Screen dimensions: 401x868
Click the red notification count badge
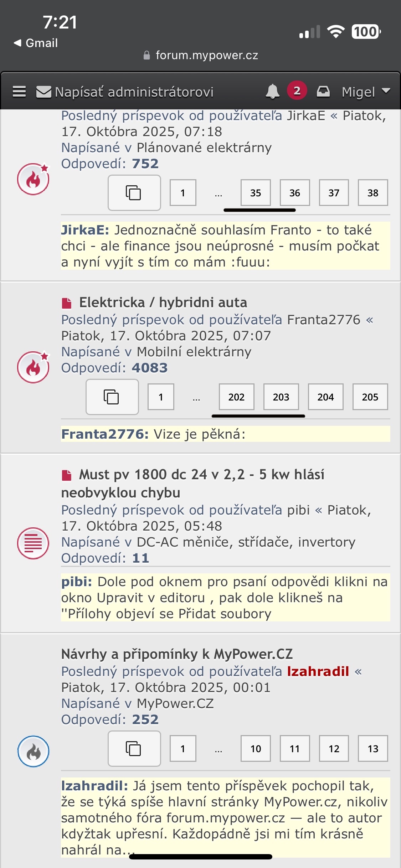[x=297, y=91]
